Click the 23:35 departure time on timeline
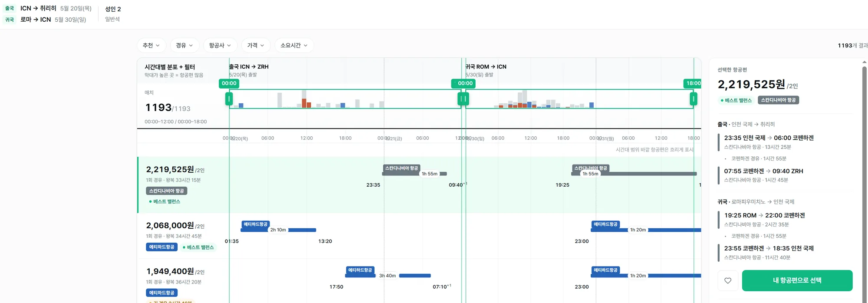The image size is (868, 303). [373, 185]
